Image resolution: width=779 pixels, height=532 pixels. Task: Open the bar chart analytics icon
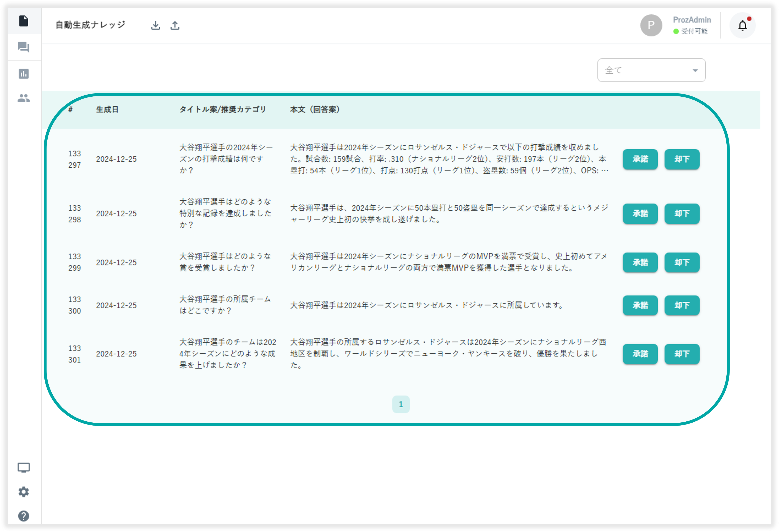[x=23, y=73]
